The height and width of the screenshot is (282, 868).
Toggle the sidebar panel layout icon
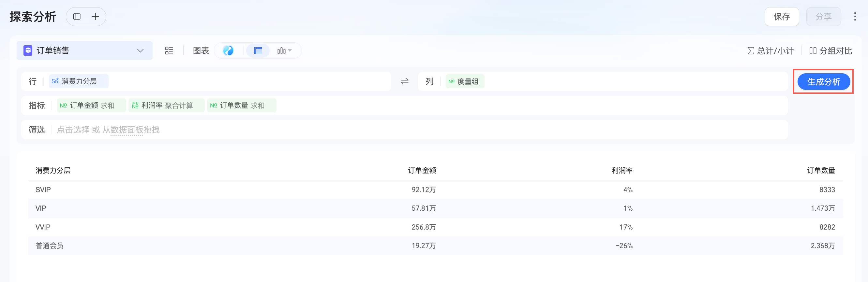coord(77,17)
